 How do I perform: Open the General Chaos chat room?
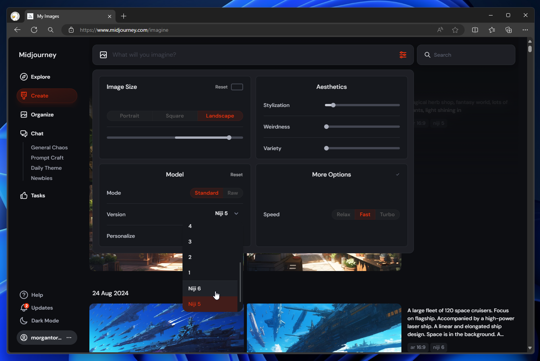49,147
